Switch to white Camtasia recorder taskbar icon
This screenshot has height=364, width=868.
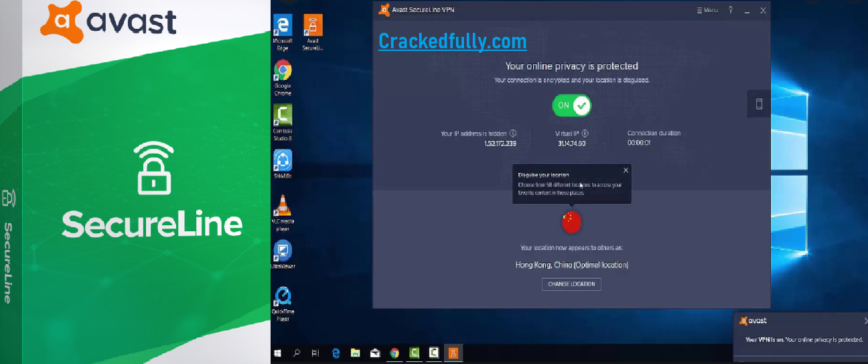click(x=434, y=353)
